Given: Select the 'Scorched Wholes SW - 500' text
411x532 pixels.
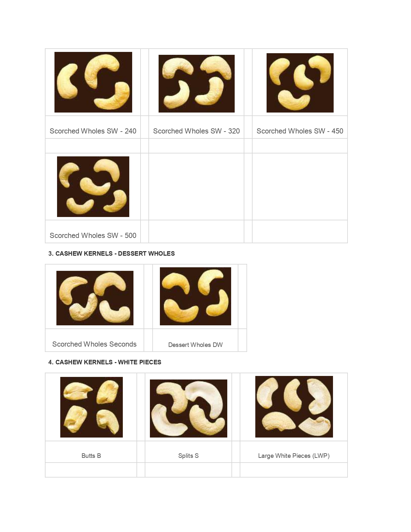Looking at the screenshot, I should tap(93, 235).
